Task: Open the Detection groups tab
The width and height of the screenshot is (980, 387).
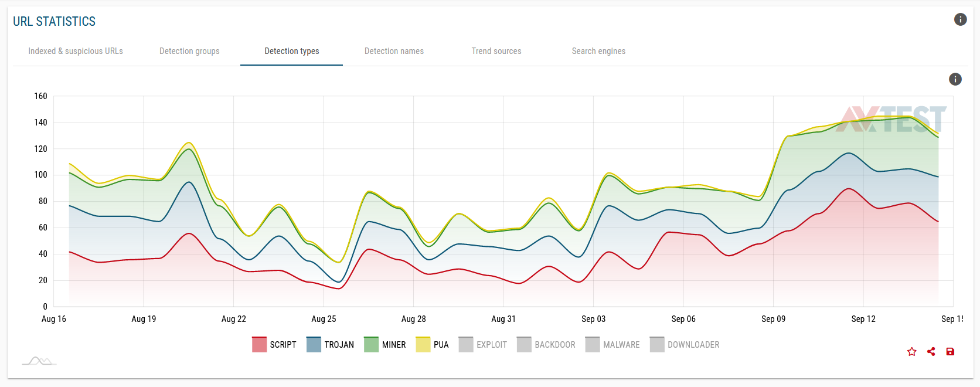Action: [x=189, y=51]
